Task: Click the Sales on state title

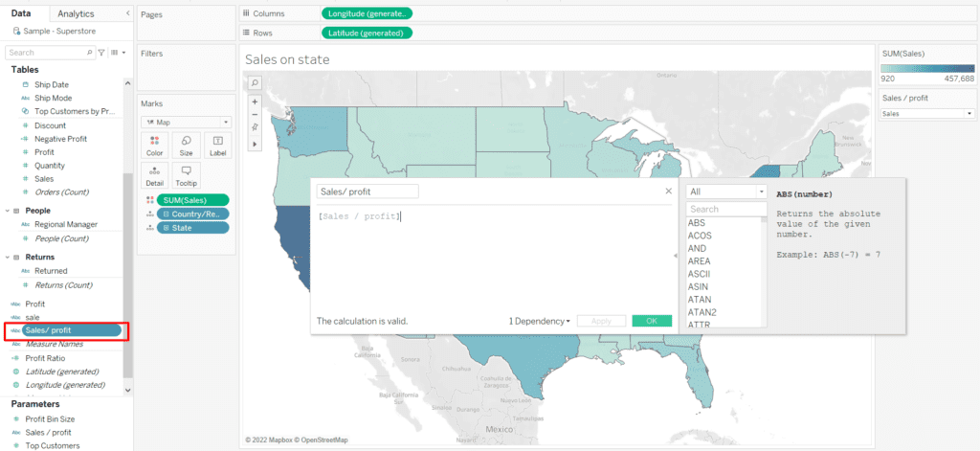Action: click(x=287, y=60)
